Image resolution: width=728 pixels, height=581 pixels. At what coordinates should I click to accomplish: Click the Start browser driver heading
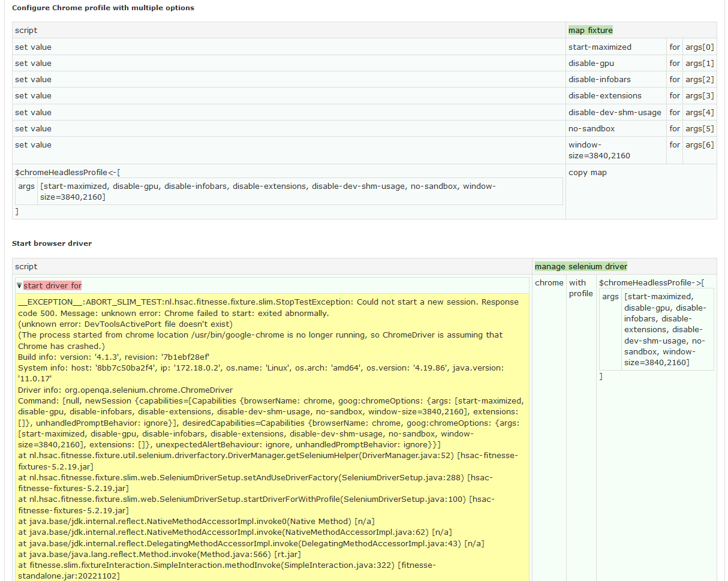click(52, 243)
